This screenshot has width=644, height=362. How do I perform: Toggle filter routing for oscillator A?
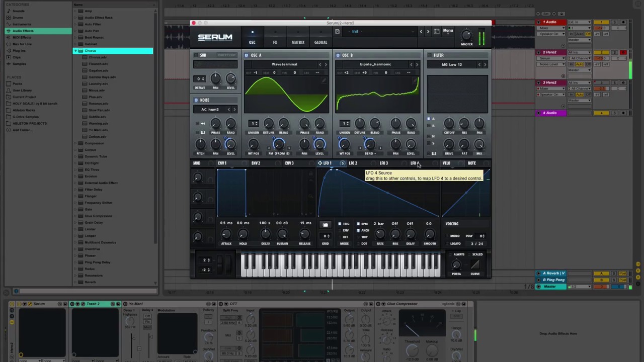coord(429,119)
